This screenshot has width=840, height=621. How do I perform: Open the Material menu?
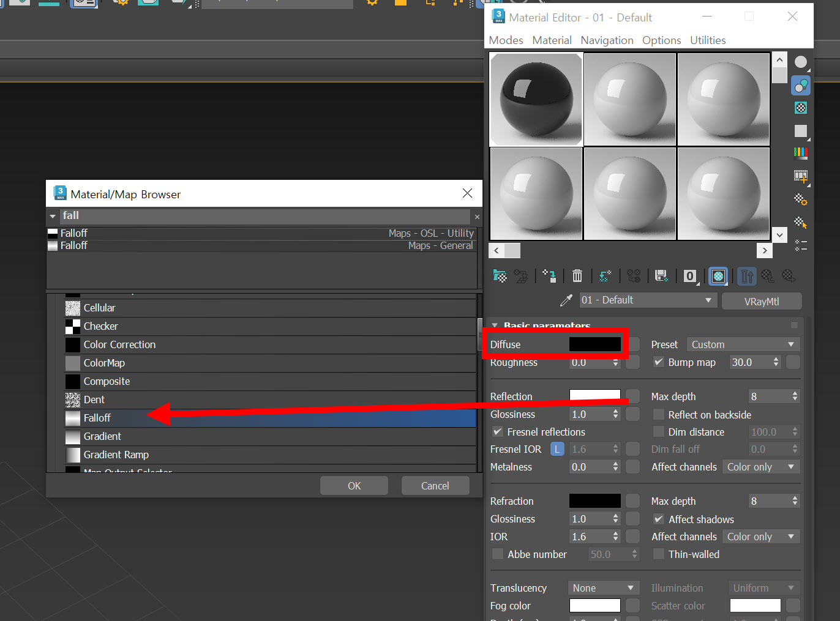(552, 40)
